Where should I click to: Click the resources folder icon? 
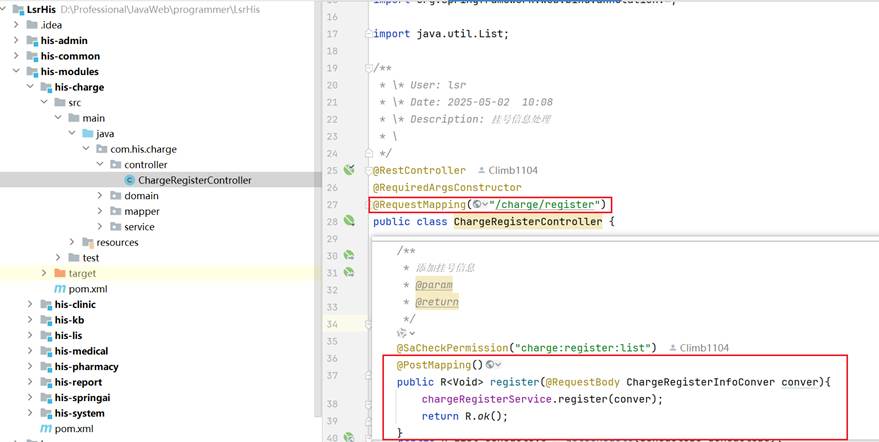[87, 242]
